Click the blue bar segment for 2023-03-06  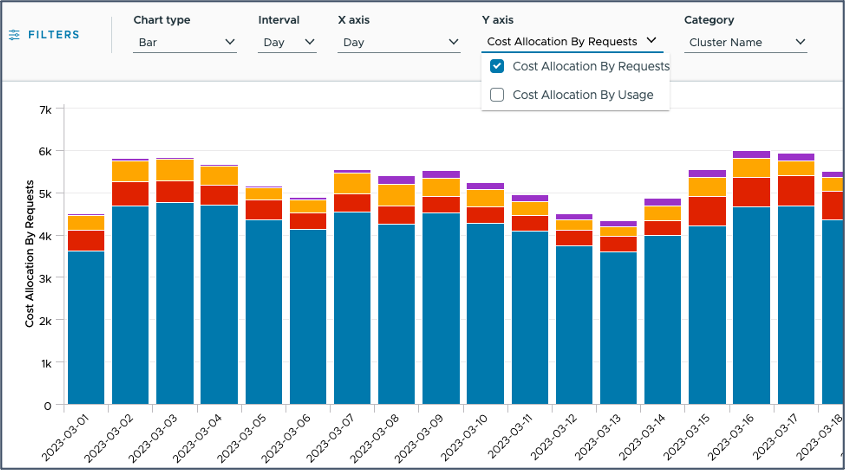[x=308, y=317]
